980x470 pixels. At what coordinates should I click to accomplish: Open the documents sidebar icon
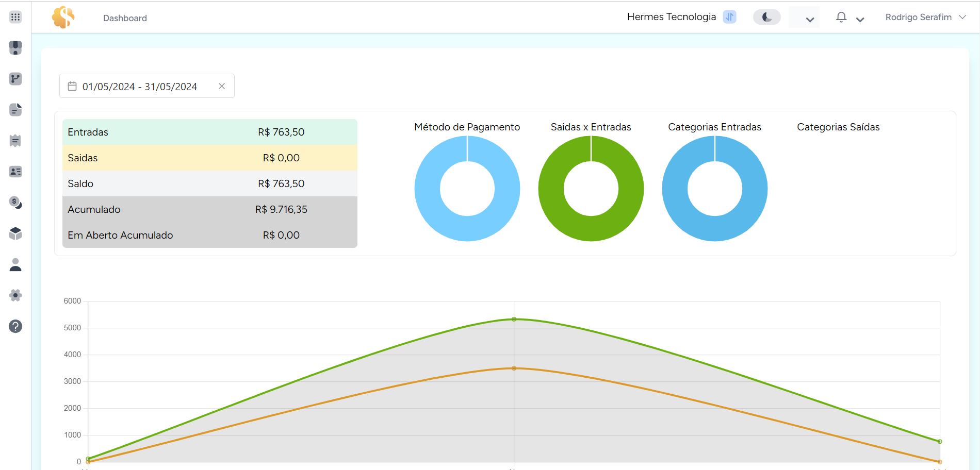pos(15,110)
